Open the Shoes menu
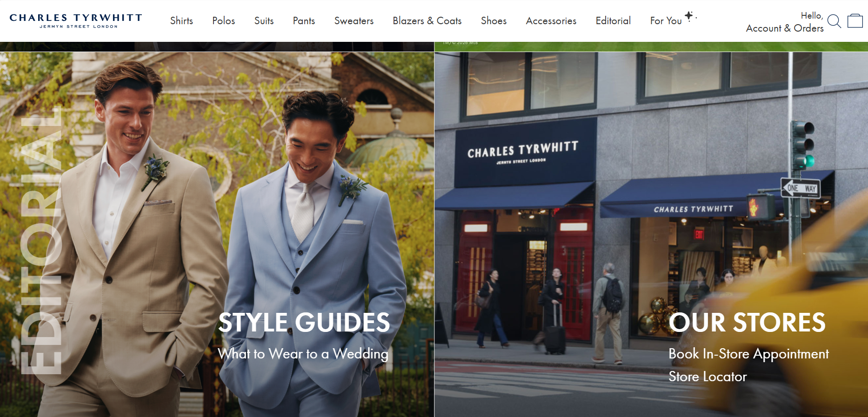868x417 pixels. (x=494, y=21)
